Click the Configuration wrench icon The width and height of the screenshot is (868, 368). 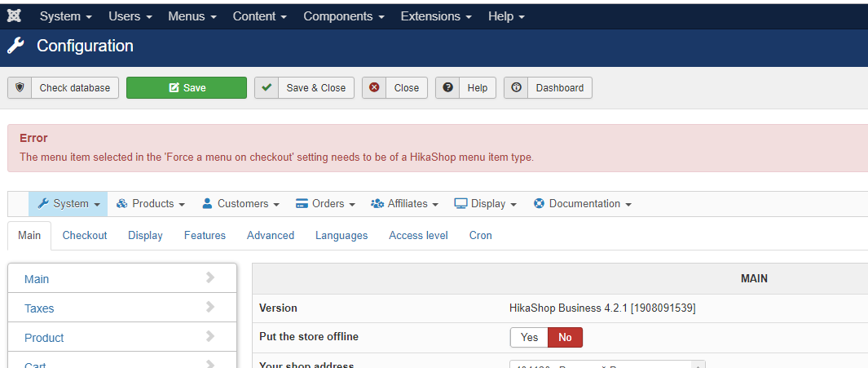click(16, 46)
